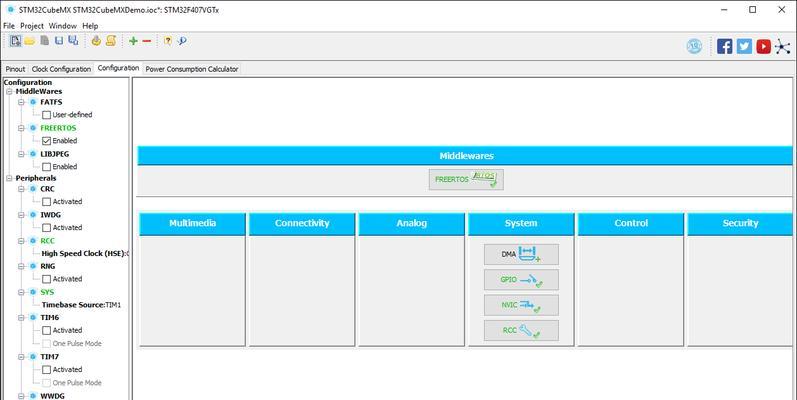The height and width of the screenshot is (400, 797).
Task: Collapse the Peripherals tree node
Action: (9, 178)
